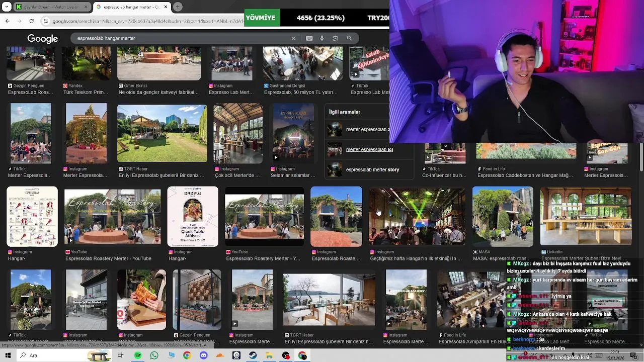This screenshot has width=644, height=362.
Task: Open the orange cloud app on taskbar
Action: [x=220, y=355]
